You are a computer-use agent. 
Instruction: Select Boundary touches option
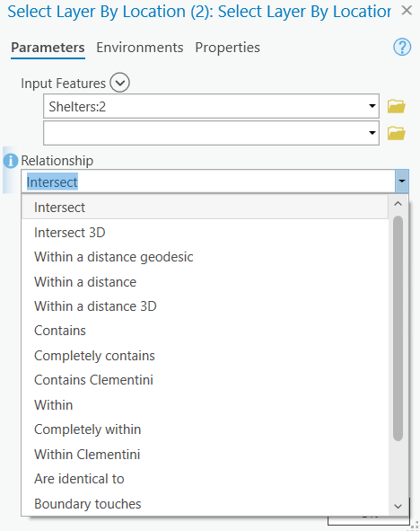click(205, 503)
